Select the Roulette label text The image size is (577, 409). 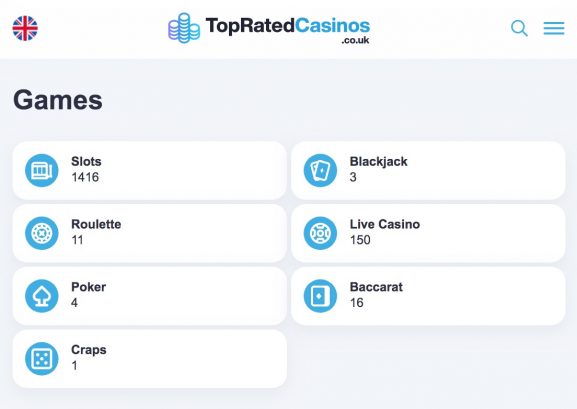click(x=96, y=224)
